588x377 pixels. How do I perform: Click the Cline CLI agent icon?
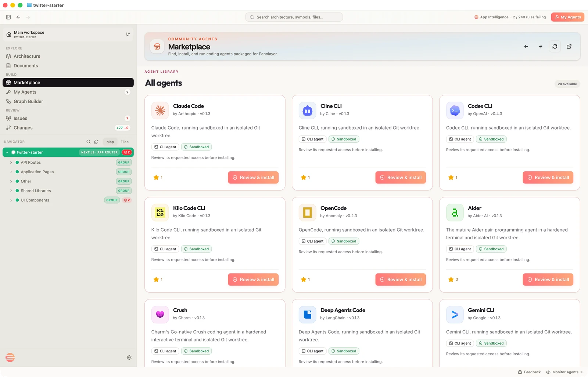click(308, 110)
